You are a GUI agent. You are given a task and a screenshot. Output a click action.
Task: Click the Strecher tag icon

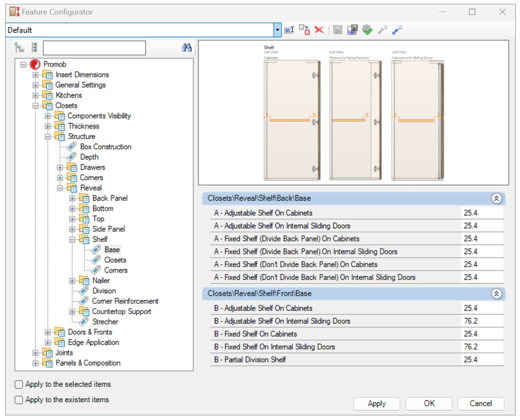[x=85, y=322]
